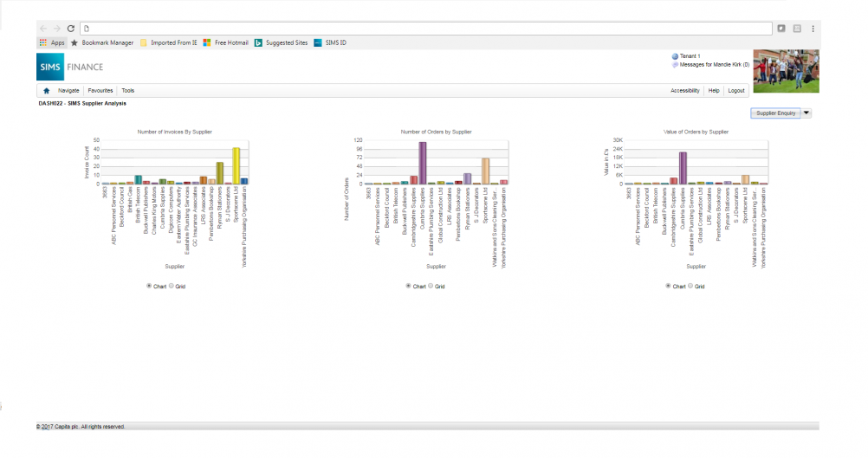Screen dimensions: 868x458
Task: Reload the page with refresh icon
Action: coord(71,29)
